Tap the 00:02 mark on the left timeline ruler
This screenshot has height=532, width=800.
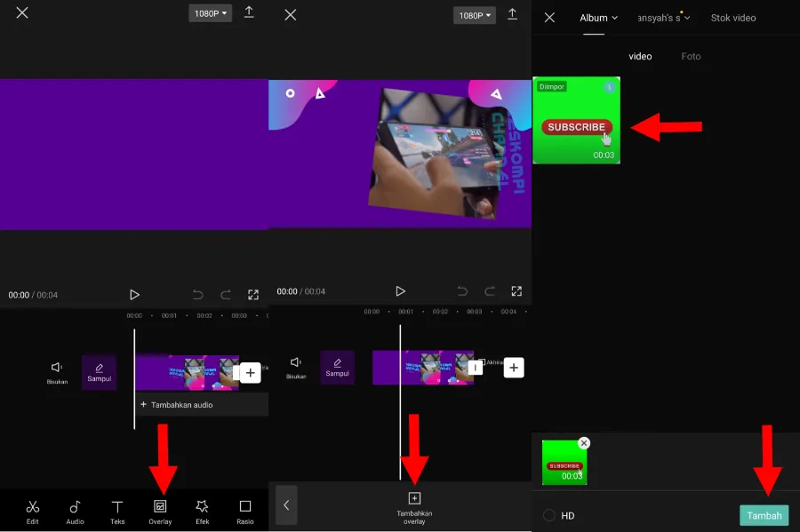coord(204,315)
